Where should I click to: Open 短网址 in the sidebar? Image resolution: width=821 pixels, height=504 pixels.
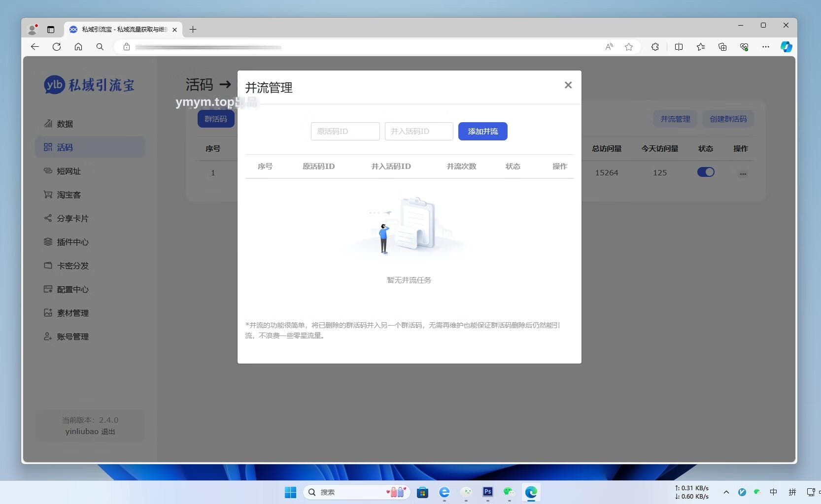click(90, 171)
